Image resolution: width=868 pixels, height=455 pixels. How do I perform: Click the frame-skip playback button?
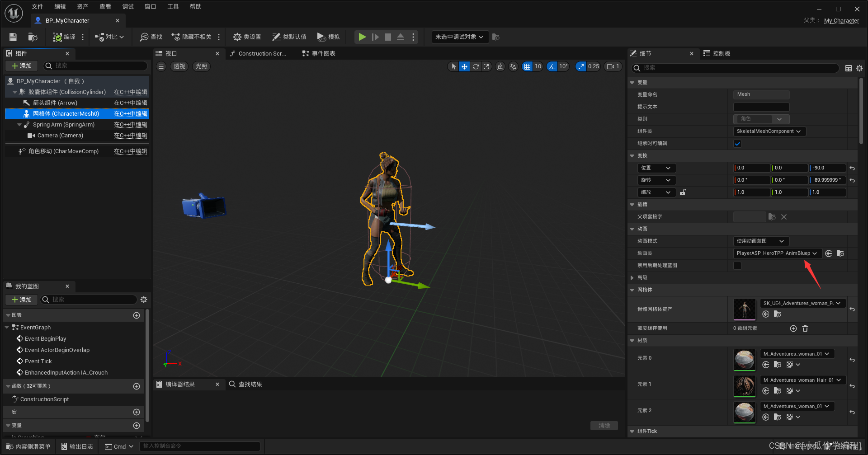[x=375, y=37]
